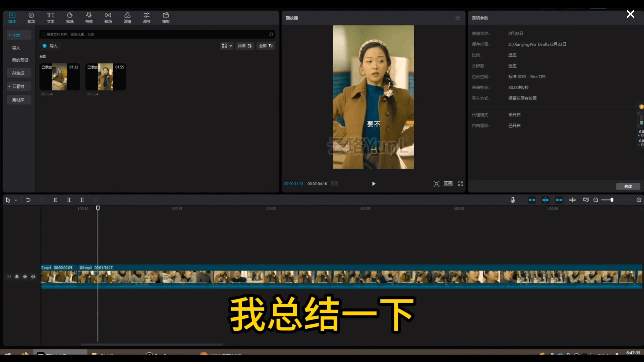The height and width of the screenshot is (362, 644).
Task: Open the 调节 adjustment panel
Action: click(x=147, y=18)
